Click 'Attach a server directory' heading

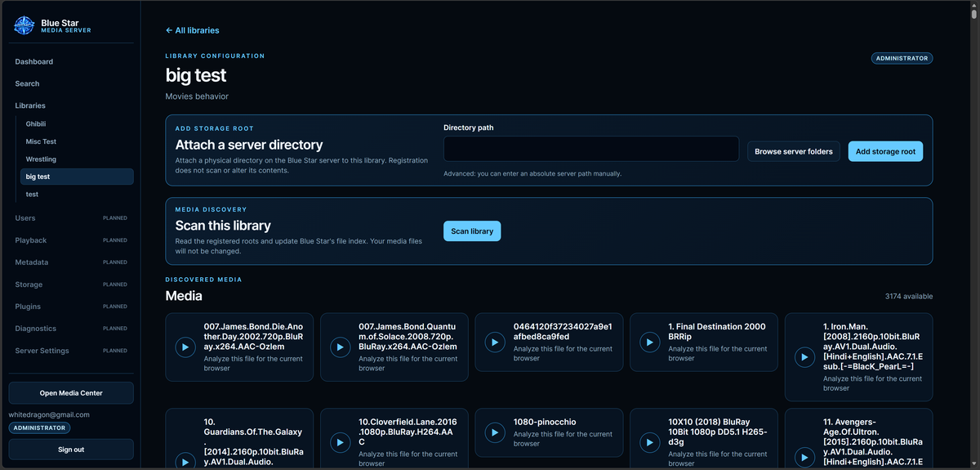249,145
